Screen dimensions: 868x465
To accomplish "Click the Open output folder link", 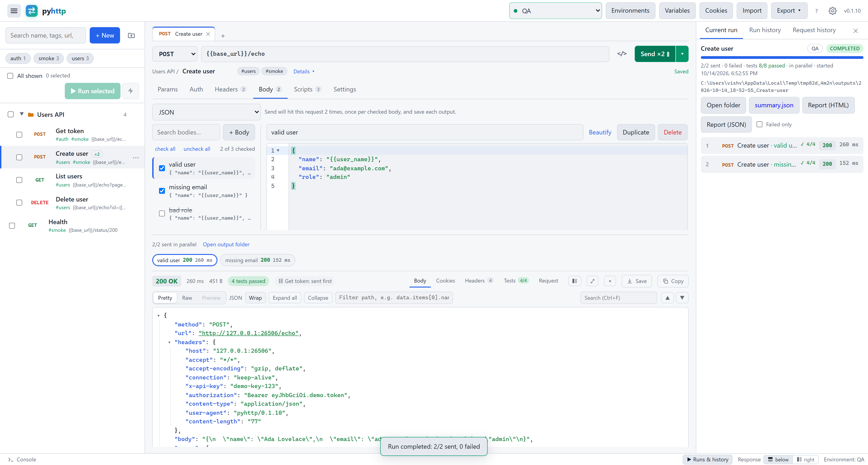I will 226,244.
